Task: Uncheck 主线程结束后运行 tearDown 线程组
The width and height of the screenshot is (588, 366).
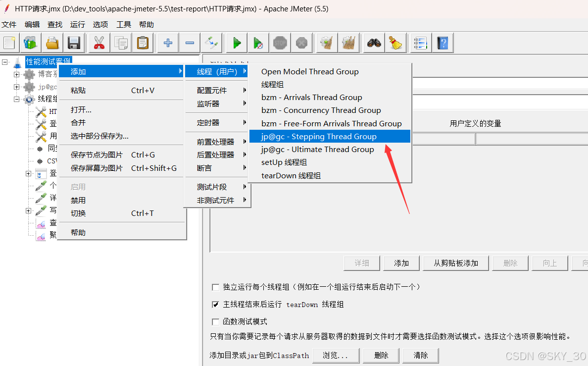Action: coord(216,305)
